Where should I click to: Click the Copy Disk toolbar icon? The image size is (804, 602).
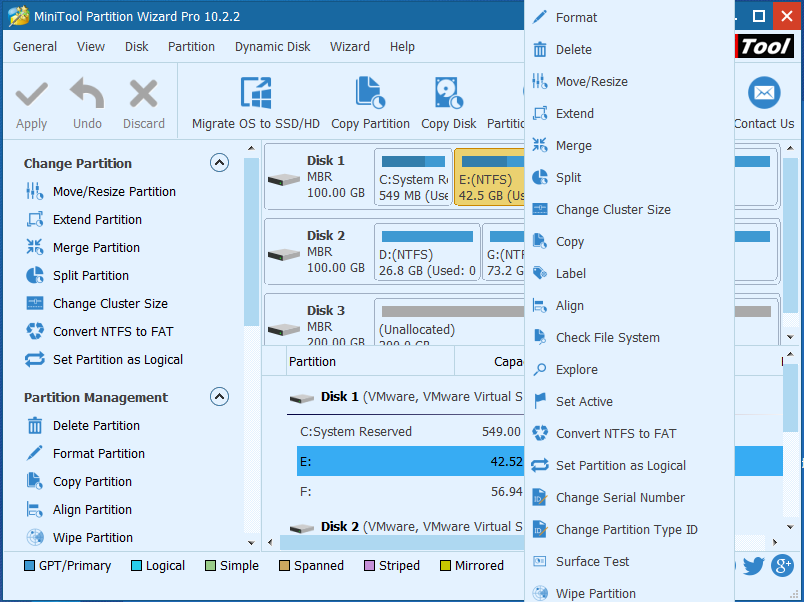449,93
